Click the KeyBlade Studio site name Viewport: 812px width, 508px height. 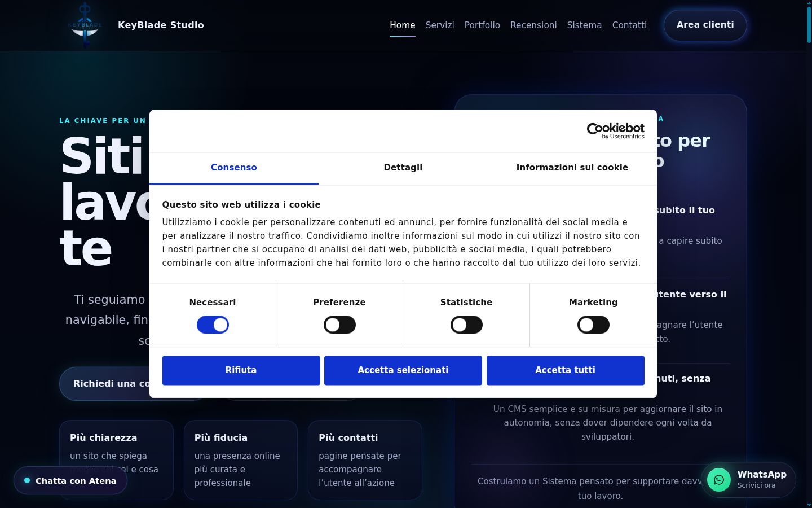161,25
